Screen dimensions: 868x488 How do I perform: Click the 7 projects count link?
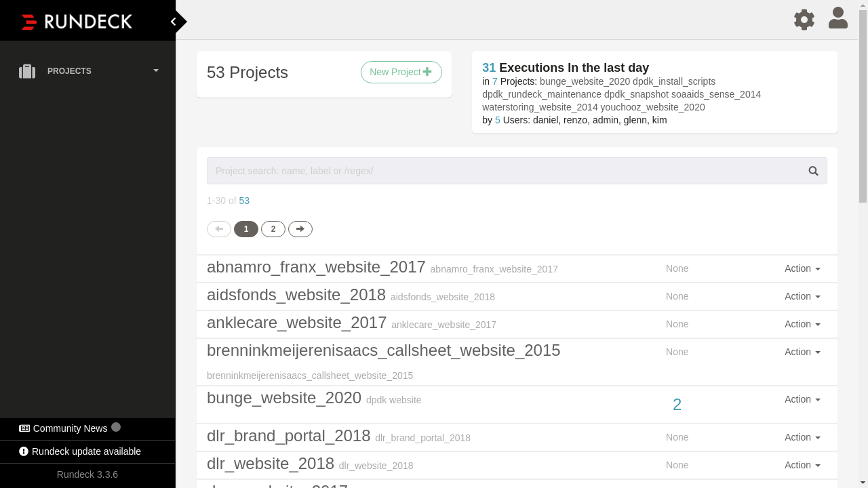(495, 81)
